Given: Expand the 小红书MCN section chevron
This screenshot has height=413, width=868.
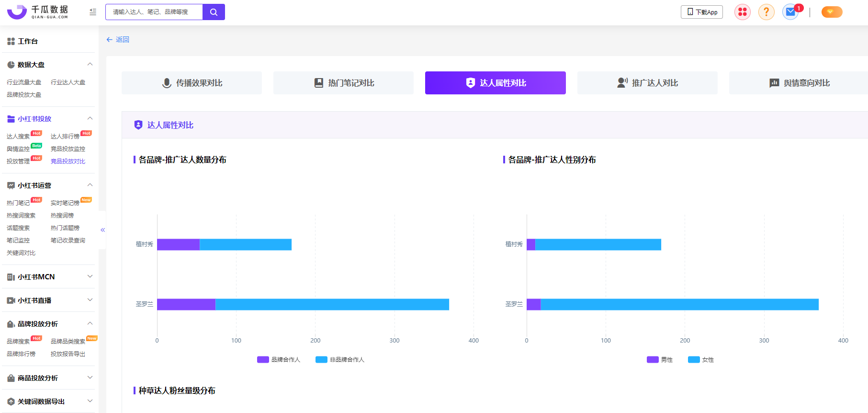Looking at the screenshot, I should (x=90, y=276).
